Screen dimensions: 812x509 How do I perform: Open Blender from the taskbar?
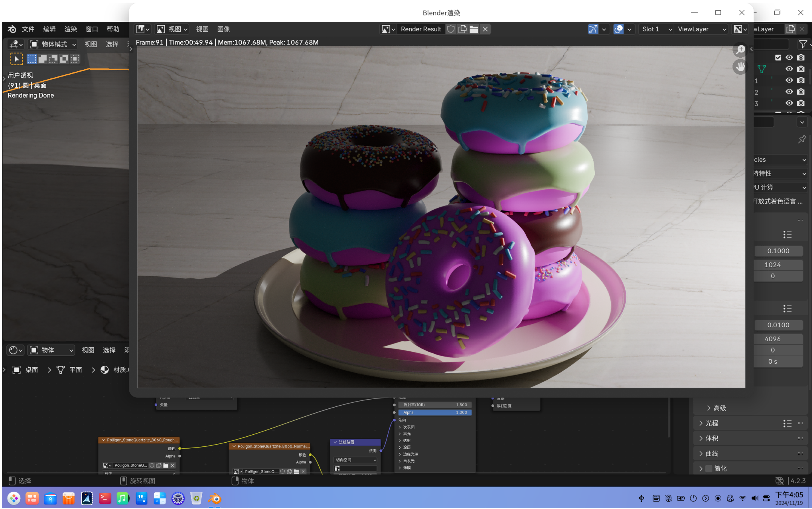coord(215,498)
